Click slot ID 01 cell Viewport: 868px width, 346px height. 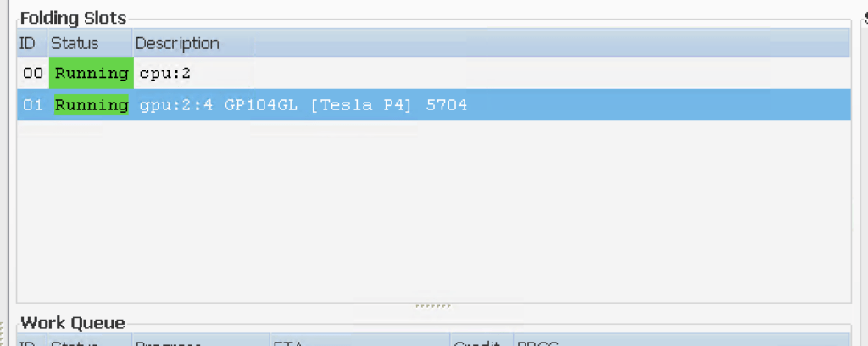tap(33, 104)
